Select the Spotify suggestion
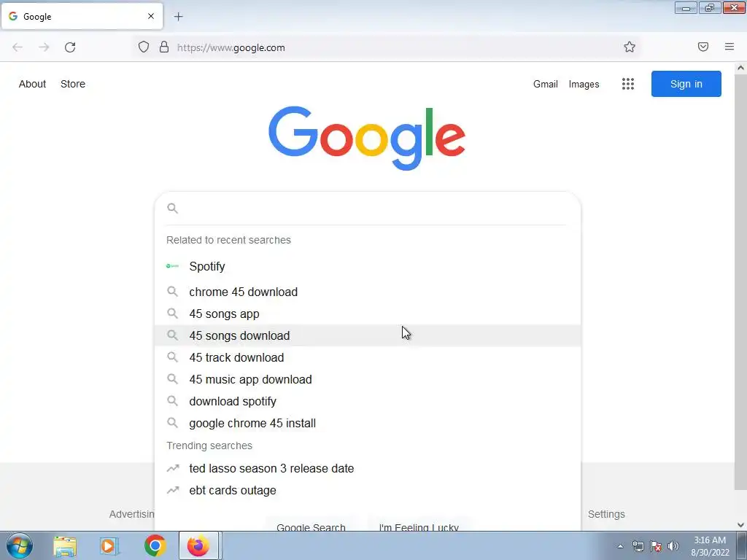Viewport: 747px width, 560px height. pos(368,266)
